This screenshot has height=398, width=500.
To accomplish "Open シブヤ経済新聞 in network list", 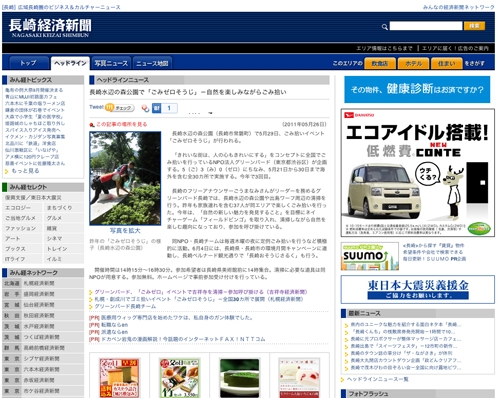I will pyautogui.click(x=41, y=359).
